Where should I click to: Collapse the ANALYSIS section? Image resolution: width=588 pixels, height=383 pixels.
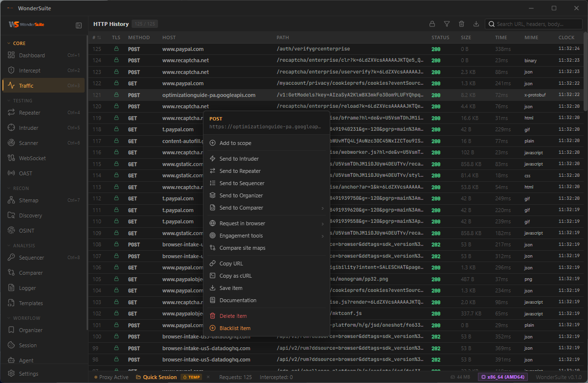click(21, 245)
